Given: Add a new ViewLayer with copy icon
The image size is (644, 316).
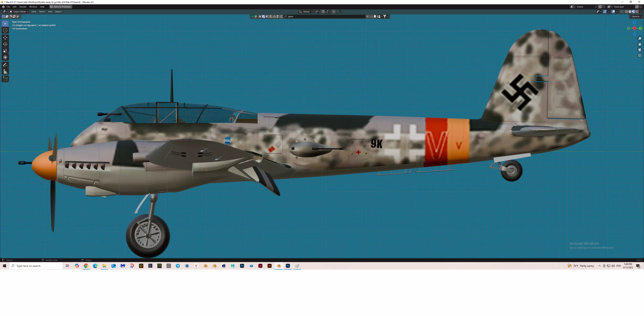Looking at the screenshot, I should [x=637, y=7].
